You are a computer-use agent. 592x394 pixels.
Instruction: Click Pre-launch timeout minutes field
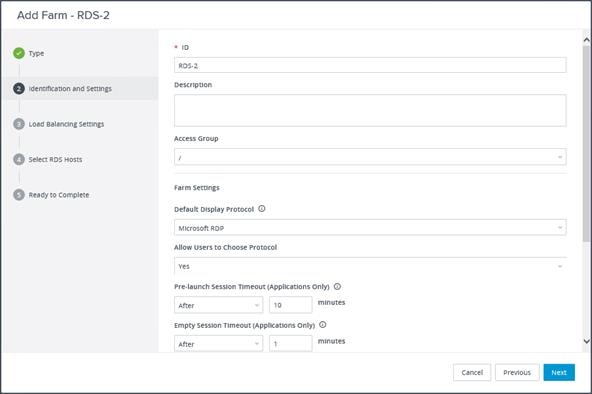(291, 305)
